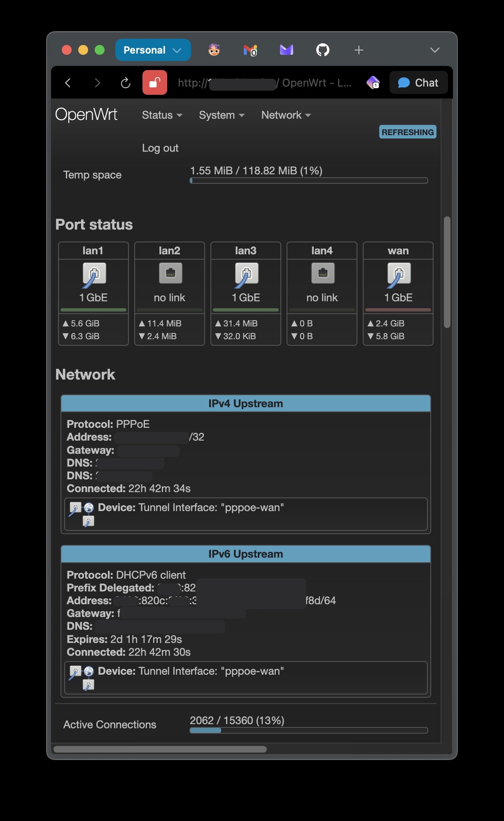Screen dimensions: 504x821
Task: Select the lan4 port heading
Action: [x=322, y=251]
